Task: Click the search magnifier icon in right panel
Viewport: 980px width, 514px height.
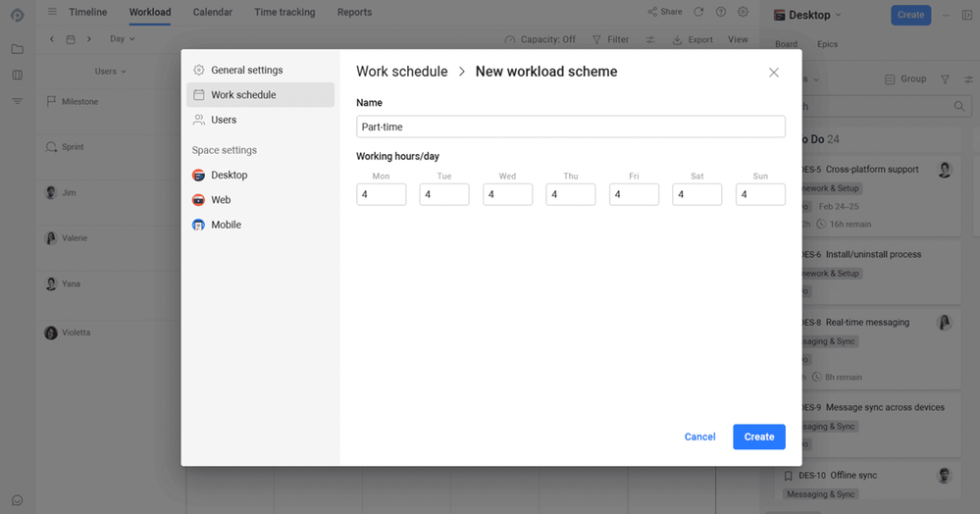Action: coord(958,106)
